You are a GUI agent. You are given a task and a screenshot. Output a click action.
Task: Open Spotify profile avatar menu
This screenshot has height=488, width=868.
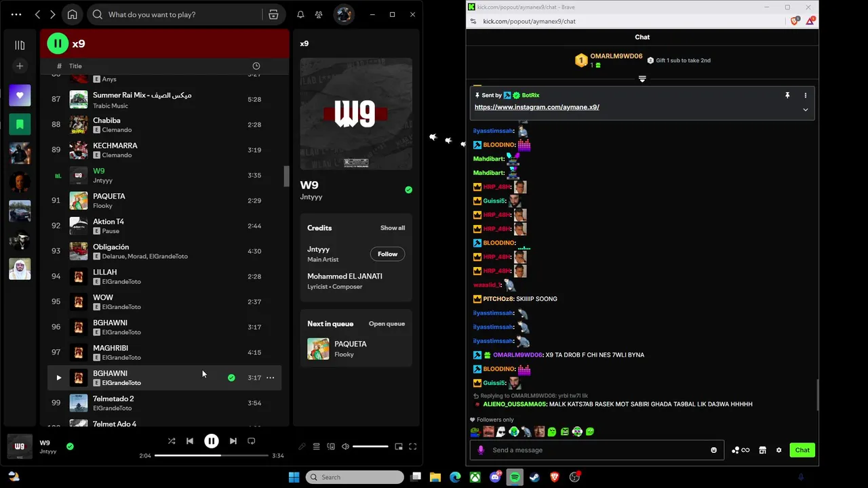pos(344,14)
